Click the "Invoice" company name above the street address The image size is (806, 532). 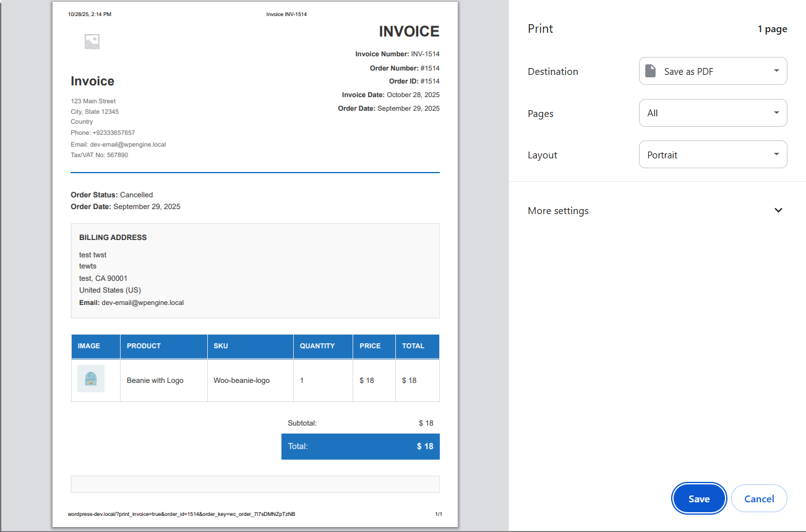pos(93,81)
